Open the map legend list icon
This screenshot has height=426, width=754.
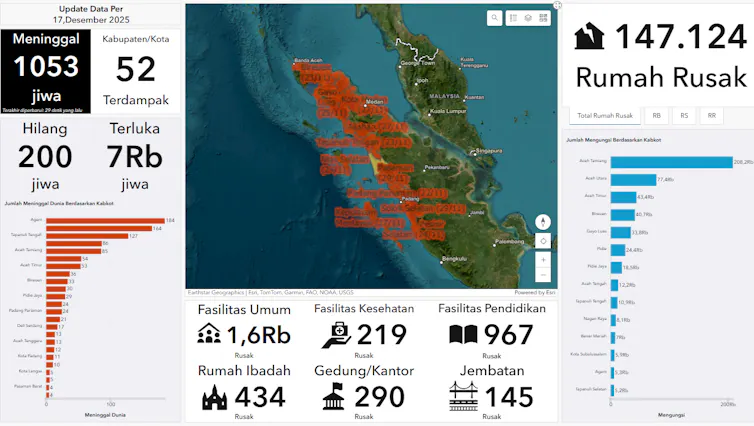pyautogui.click(x=514, y=18)
